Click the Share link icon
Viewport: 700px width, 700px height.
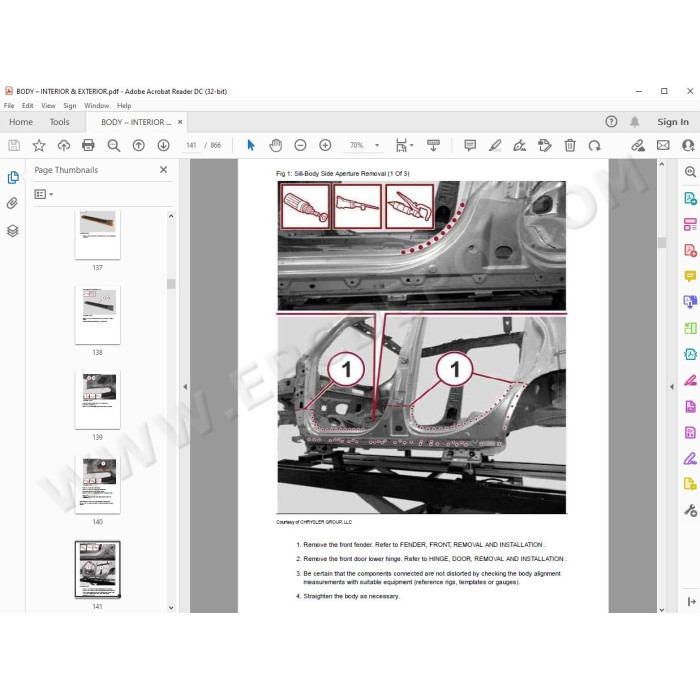[x=638, y=145]
